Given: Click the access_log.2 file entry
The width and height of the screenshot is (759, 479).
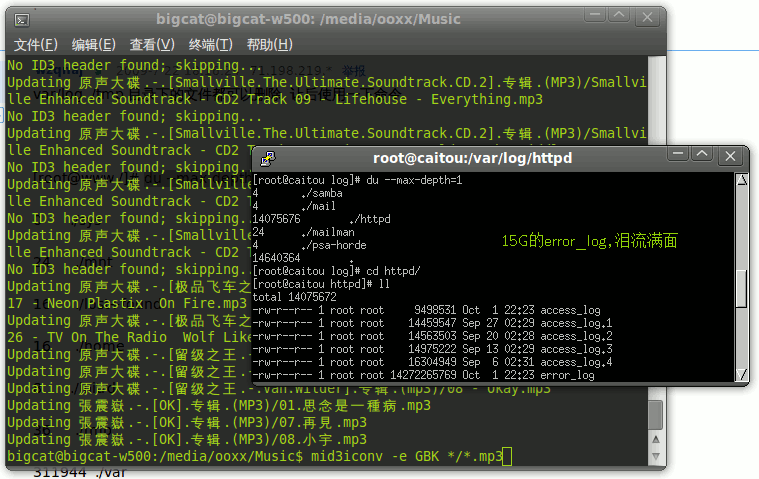Looking at the screenshot, I should (432, 336).
